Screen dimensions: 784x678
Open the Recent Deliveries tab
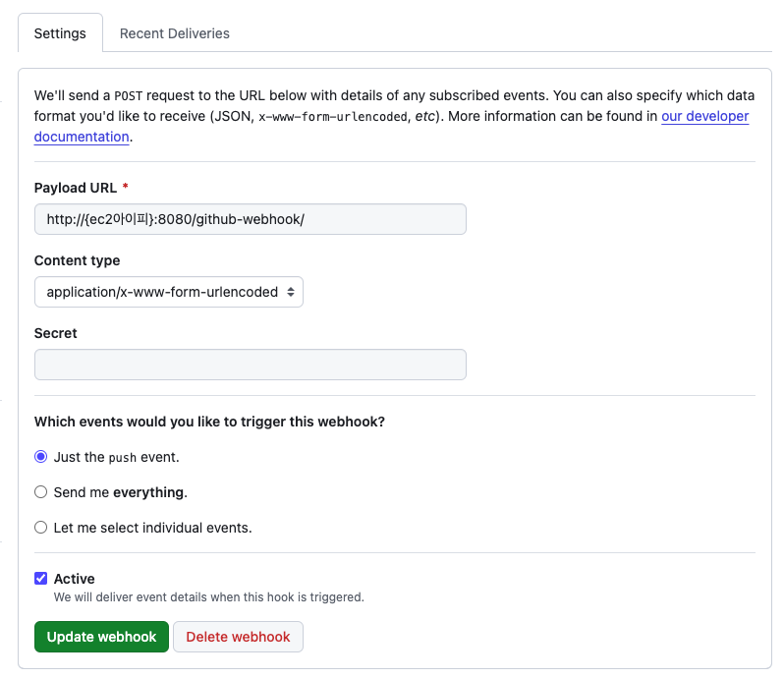click(x=175, y=33)
